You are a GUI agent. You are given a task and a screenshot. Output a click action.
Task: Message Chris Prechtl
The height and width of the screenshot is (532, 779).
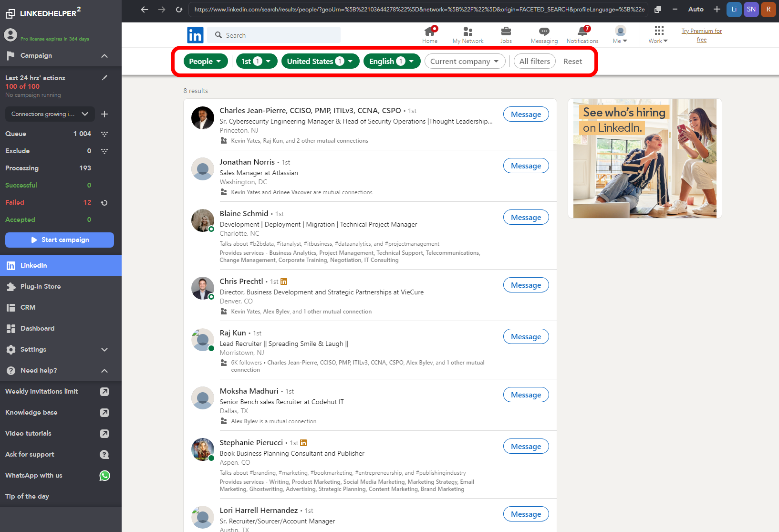526,285
